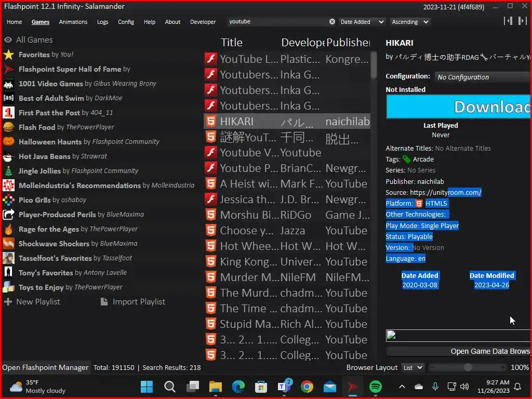This screenshot has width=532, height=399.
Task: Open the Ascending order dropdown
Action: tap(410, 22)
